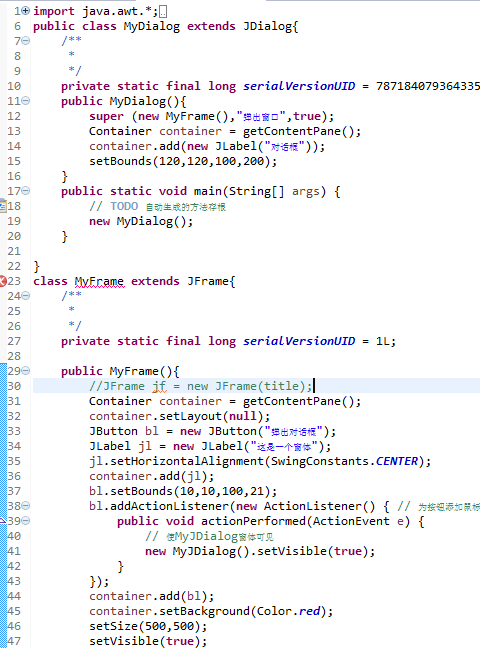Click 'container.add(bl)' on line 44
The width and height of the screenshot is (480, 648).
click(148, 596)
